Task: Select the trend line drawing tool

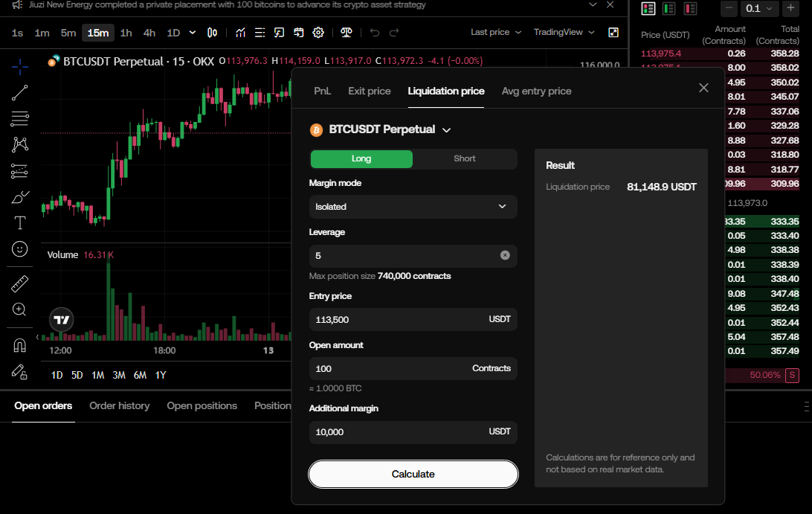Action: click(x=20, y=92)
